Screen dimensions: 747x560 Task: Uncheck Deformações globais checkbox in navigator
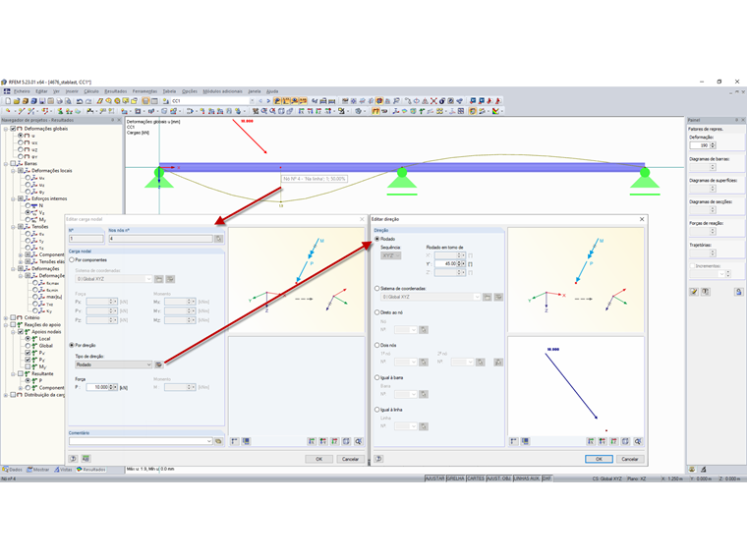[14, 129]
